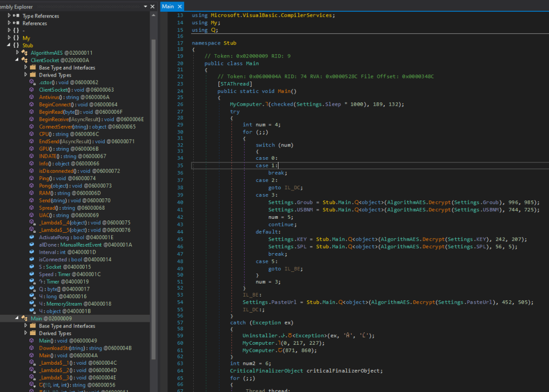
Task: Click the Assembly Explorer vertical scrollbar thumb
Action: click(154, 198)
